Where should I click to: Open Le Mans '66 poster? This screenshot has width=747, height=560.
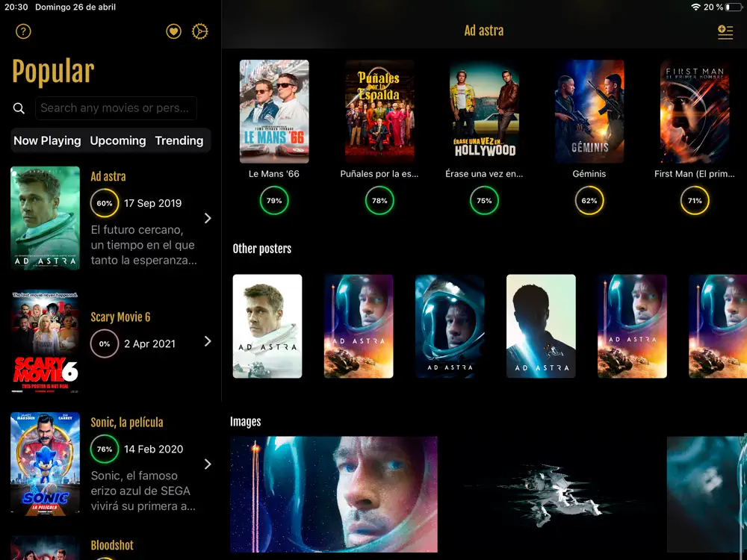point(274,111)
